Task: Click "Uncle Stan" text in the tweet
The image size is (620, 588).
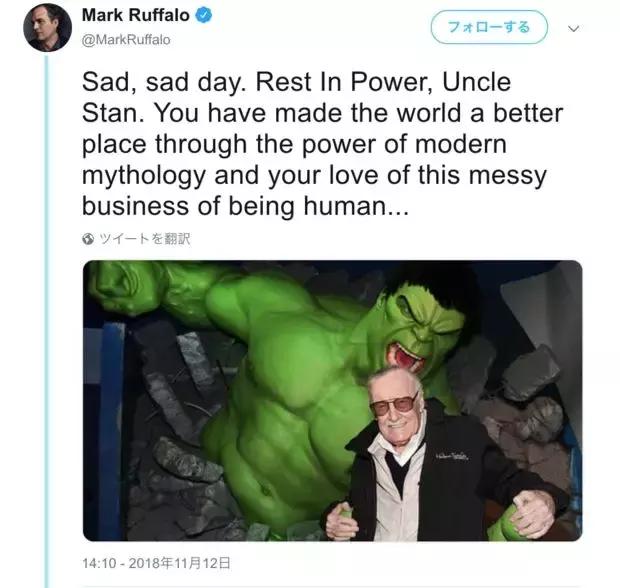Action: tap(297, 97)
